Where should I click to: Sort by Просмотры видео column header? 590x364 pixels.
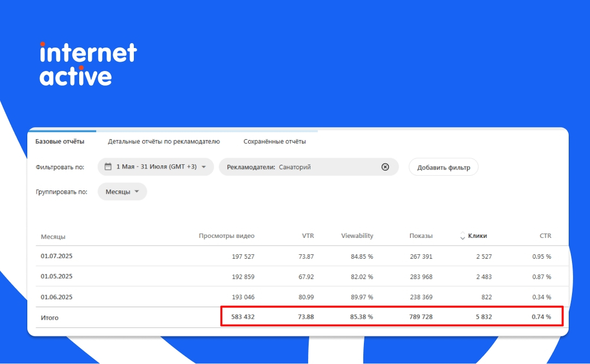click(x=227, y=236)
